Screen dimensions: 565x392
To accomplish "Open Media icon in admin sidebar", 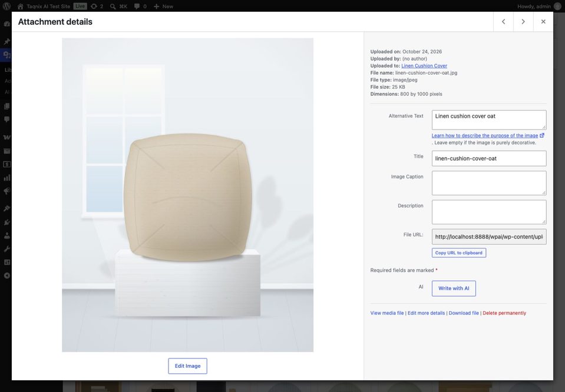I will (x=6, y=55).
